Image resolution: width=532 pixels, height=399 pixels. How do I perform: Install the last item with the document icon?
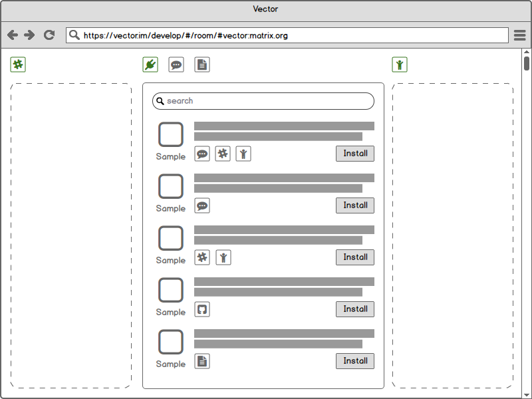(x=355, y=361)
